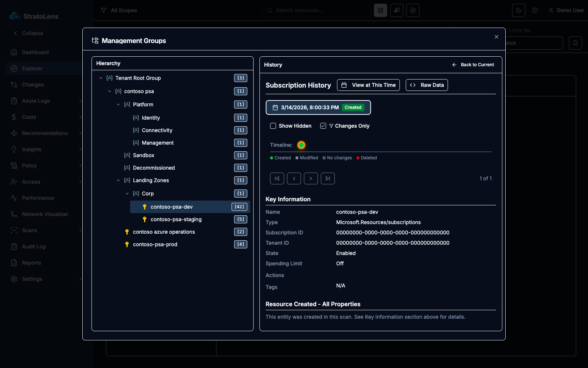Open Demo User account menu

point(566,10)
